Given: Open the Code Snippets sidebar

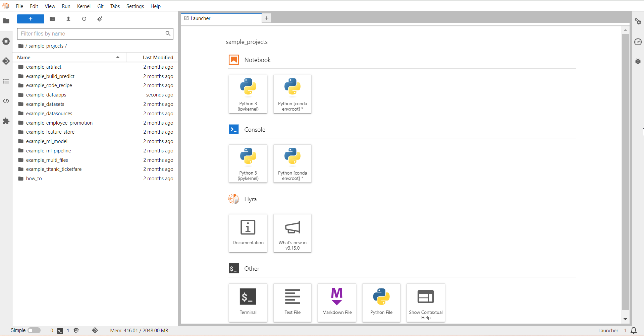Looking at the screenshot, I should 6,101.
